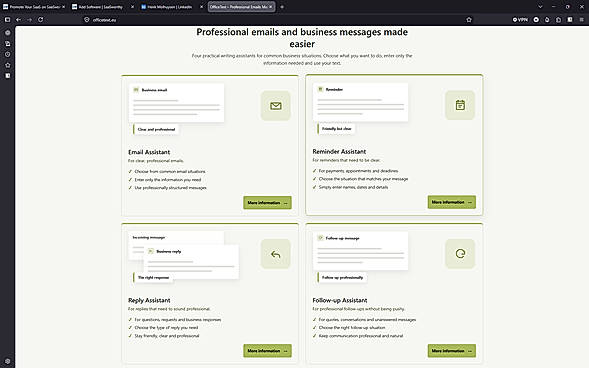
Task: Switch to the Promote Your SaaS tab
Action: [34, 7]
